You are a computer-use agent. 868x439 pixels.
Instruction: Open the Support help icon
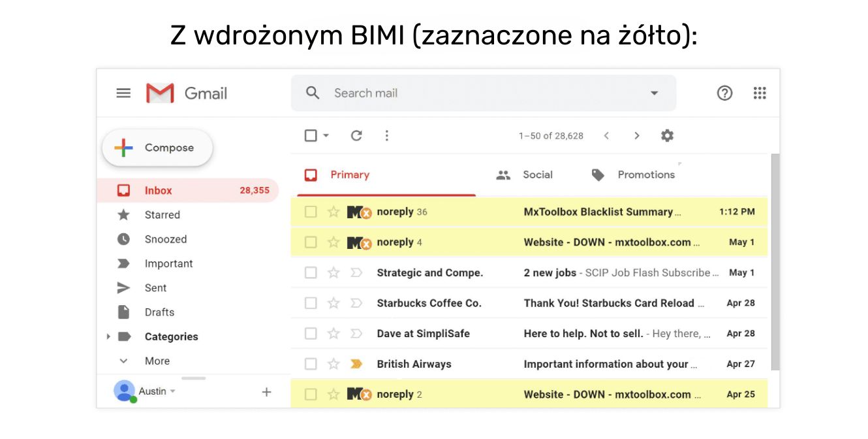724,93
